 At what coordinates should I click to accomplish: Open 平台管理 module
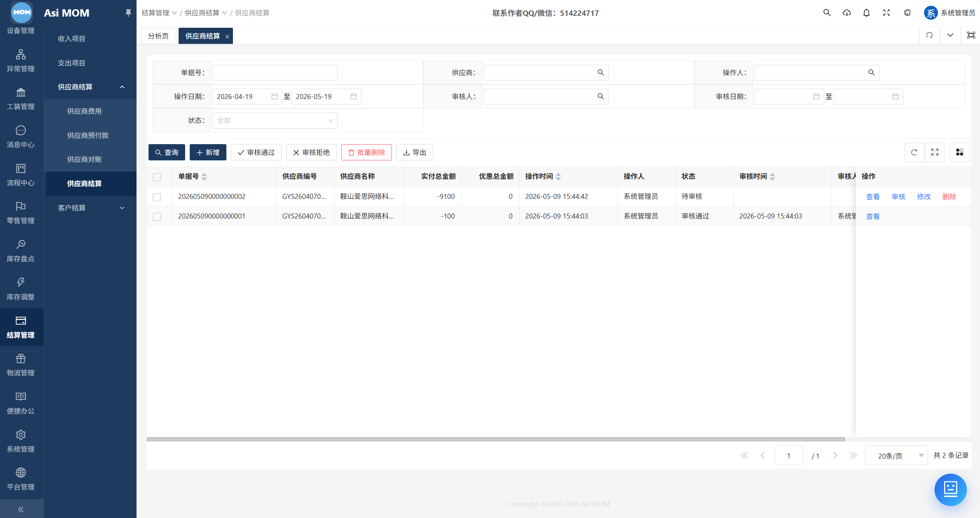21,479
